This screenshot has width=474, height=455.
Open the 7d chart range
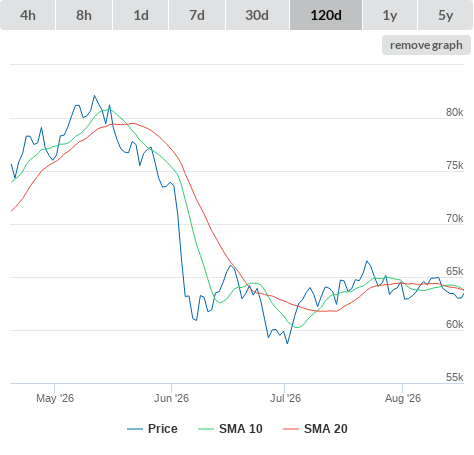pos(197,15)
